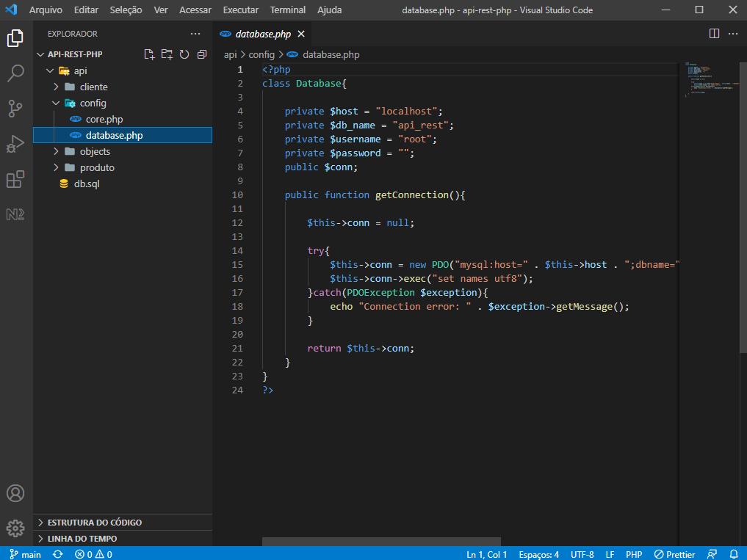Click Prettier in the status bar
747x560 pixels.
point(674,554)
